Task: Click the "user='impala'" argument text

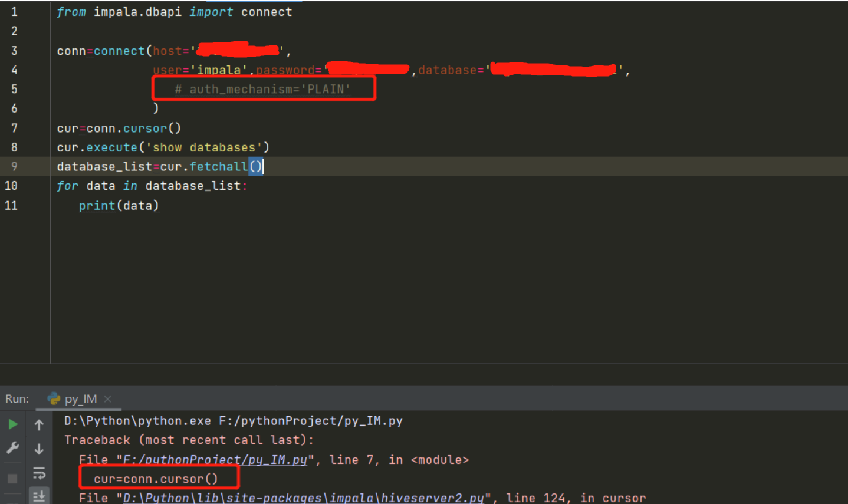Action: coord(201,70)
